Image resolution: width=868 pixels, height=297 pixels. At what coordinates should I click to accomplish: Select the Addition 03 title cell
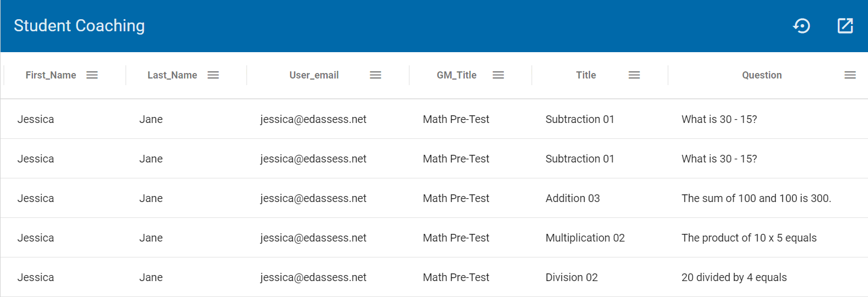[572, 198]
